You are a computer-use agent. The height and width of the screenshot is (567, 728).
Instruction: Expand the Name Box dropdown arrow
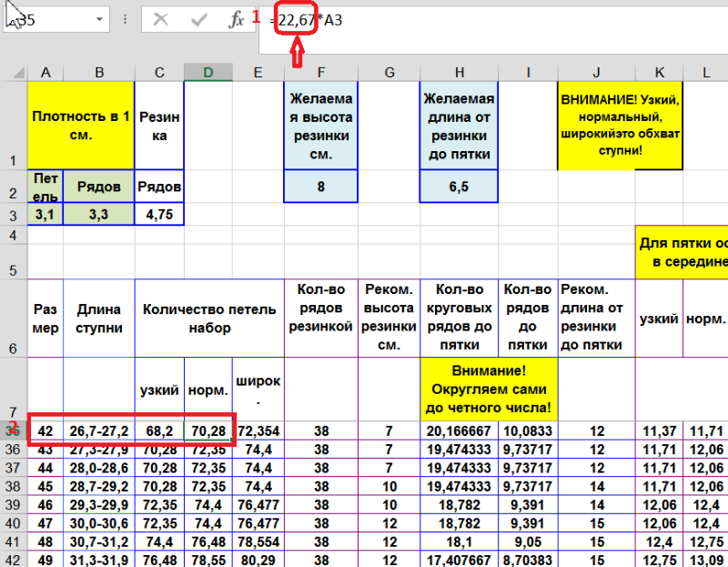(x=97, y=19)
